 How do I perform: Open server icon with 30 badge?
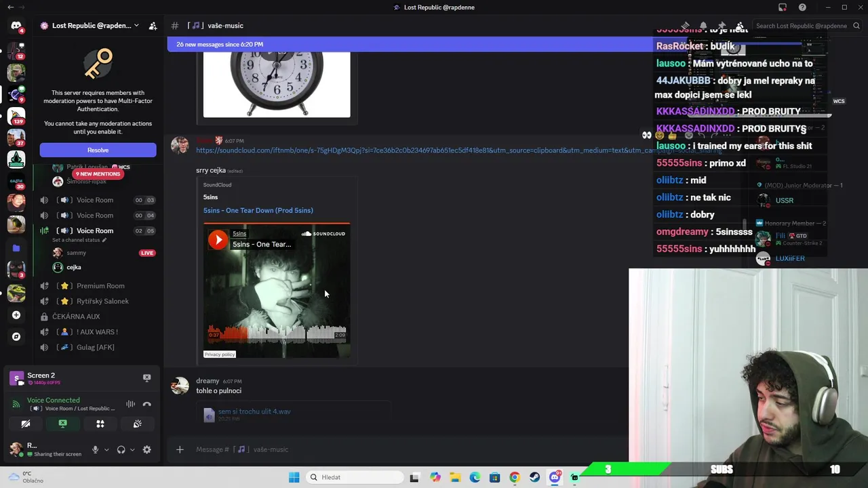(16, 180)
